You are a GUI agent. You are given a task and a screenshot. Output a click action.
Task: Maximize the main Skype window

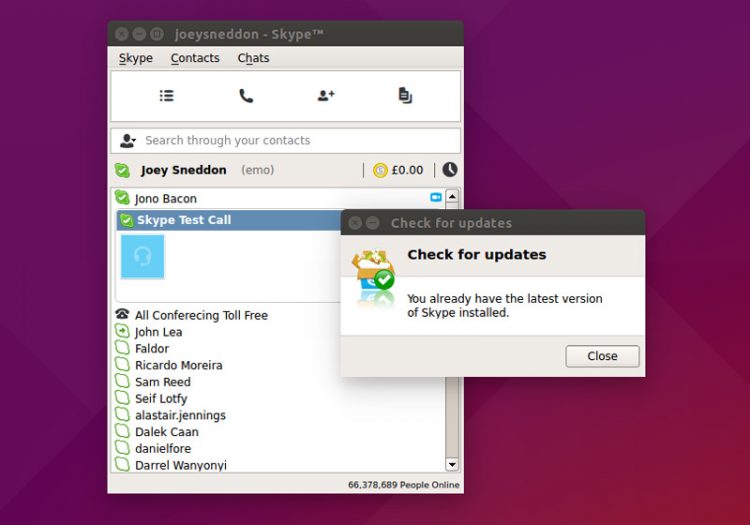tap(157, 34)
